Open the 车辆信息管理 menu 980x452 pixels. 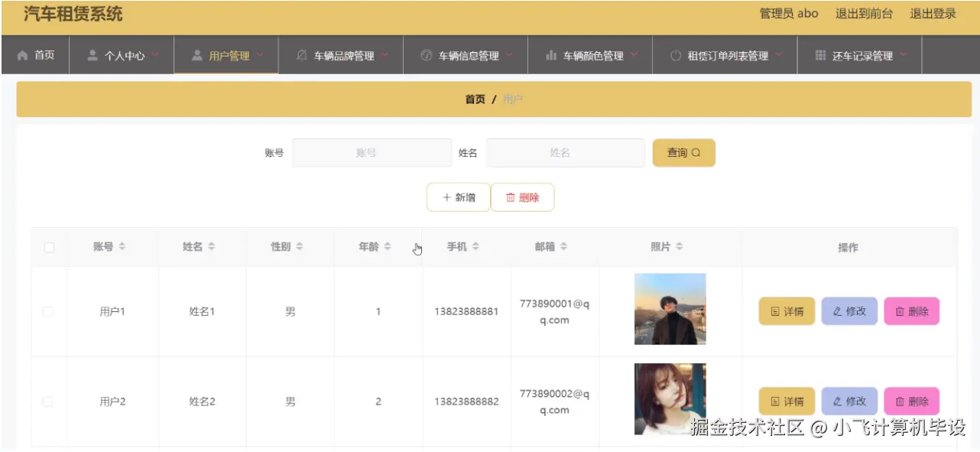tap(466, 55)
